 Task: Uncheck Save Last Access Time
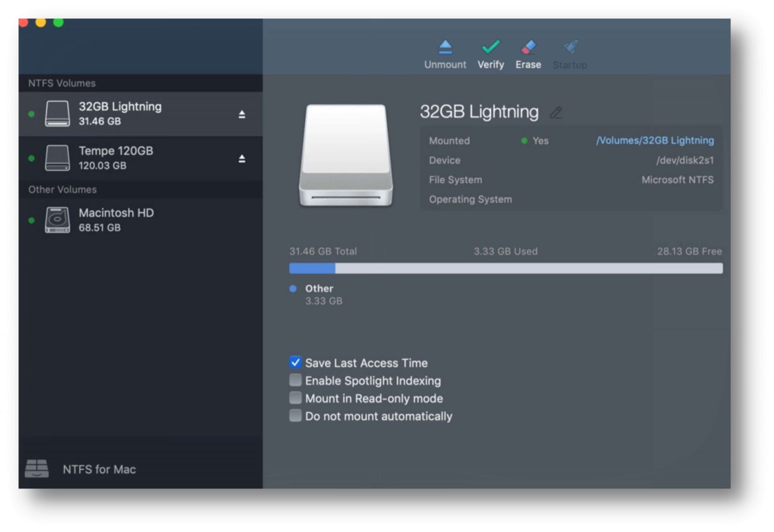[x=295, y=362]
